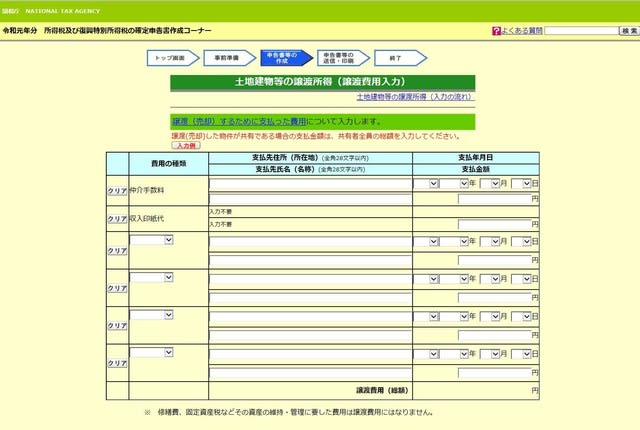Open the 譲渡(売却)するために支払った費用 link
Viewport: 640px width, 430px height.
click(x=239, y=121)
